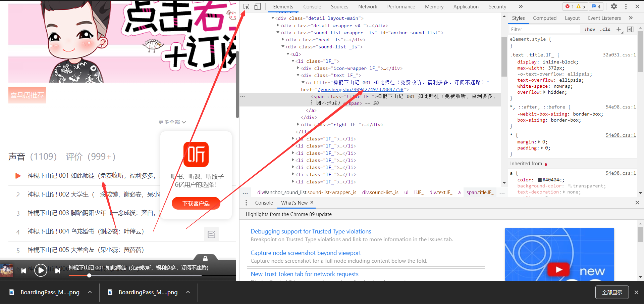
Task: Click 全部显示 show all downloads button
Action: (x=612, y=292)
